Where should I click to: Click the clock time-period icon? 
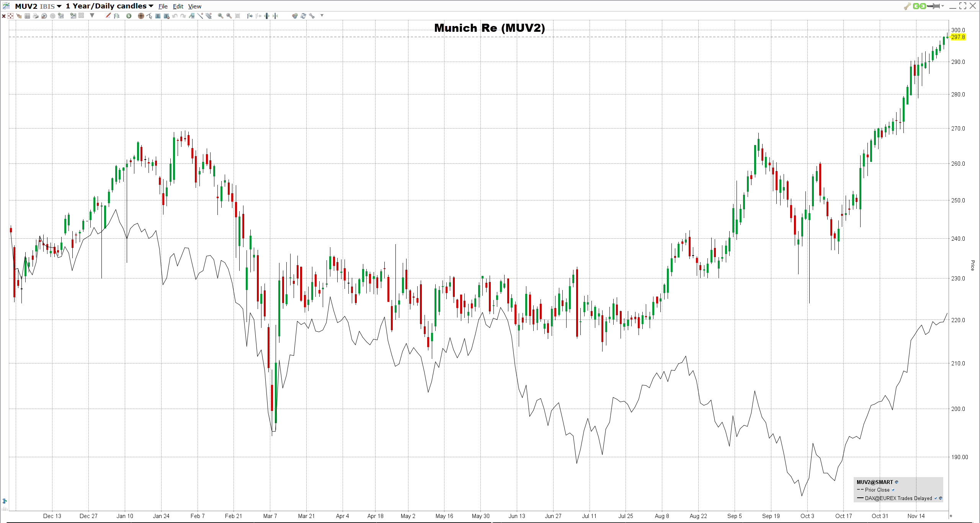tap(44, 16)
